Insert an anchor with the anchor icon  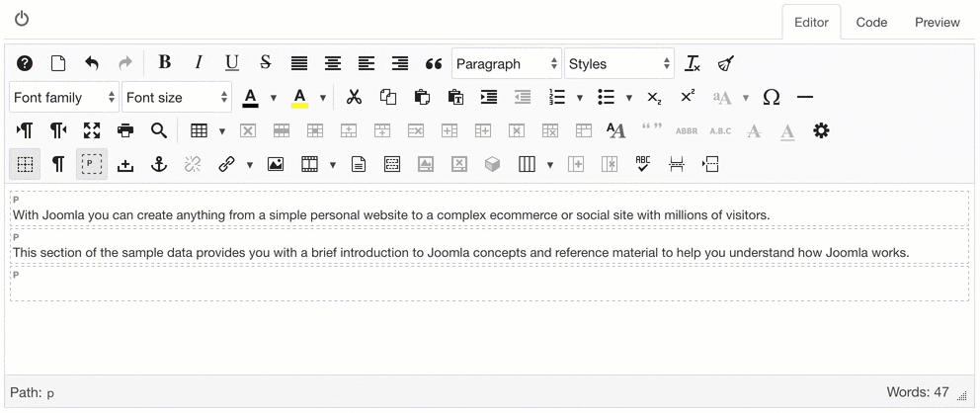coord(158,165)
